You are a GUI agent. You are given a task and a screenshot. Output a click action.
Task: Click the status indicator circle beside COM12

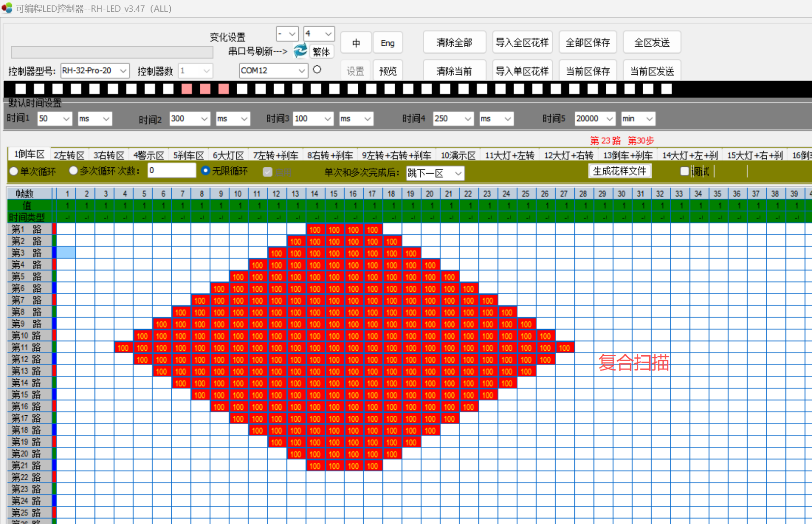pos(317,69)
